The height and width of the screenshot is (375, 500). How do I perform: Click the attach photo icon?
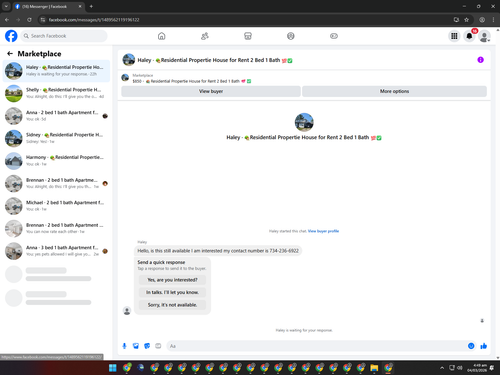[136, 346]
